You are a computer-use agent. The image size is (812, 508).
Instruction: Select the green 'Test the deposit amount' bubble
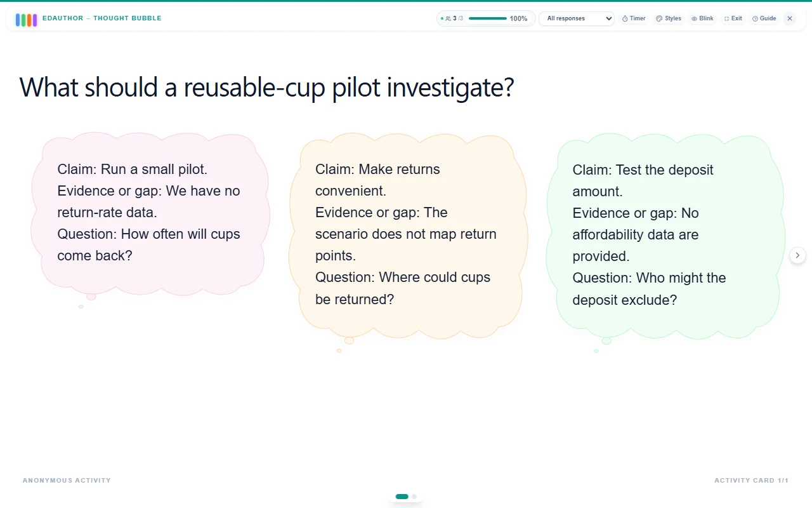click(x=665, y=236)
